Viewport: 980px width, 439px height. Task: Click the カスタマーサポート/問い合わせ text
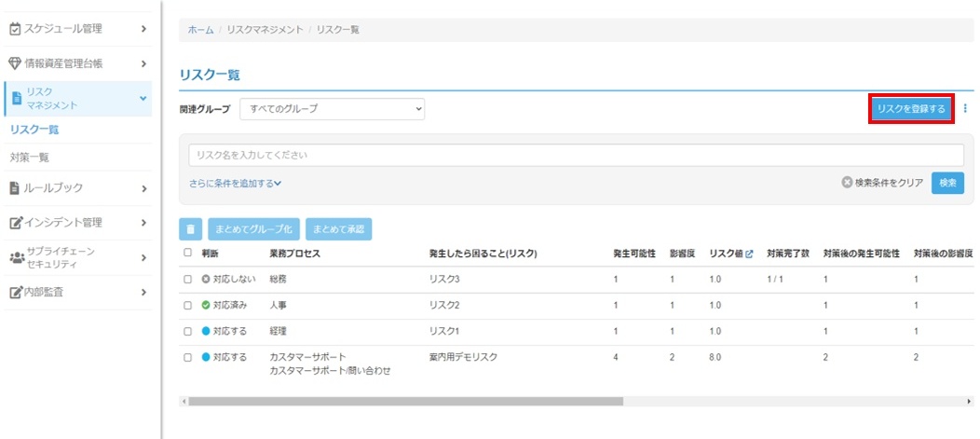coord(330,371)
